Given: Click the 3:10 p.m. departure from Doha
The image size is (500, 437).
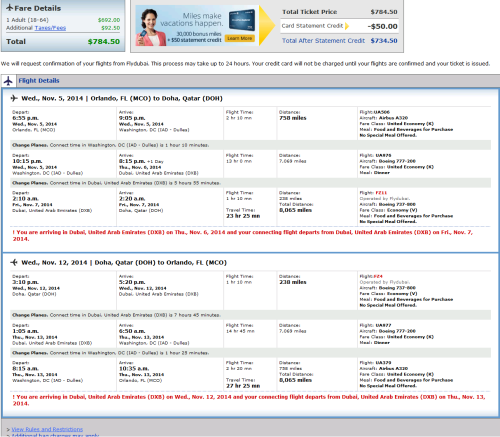Looking at the screenshot, I should click(x=26, y=282).
